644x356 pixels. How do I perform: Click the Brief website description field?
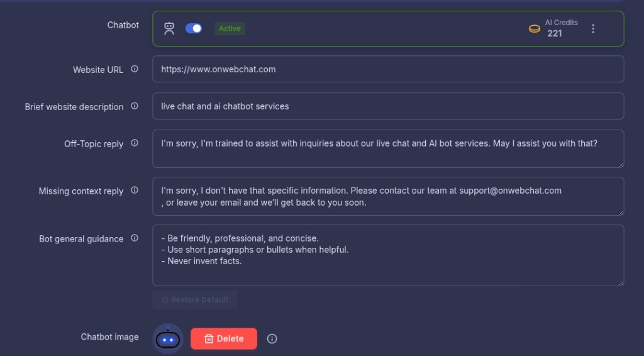coord(387,106)
